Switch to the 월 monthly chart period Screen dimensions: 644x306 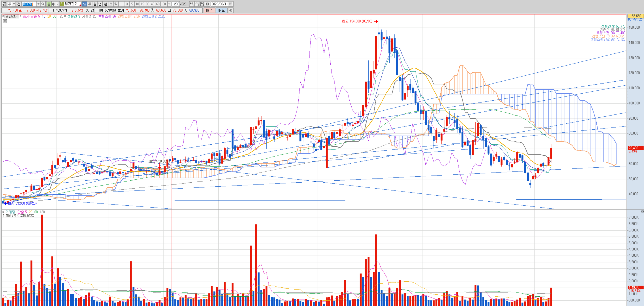(95, 4)
